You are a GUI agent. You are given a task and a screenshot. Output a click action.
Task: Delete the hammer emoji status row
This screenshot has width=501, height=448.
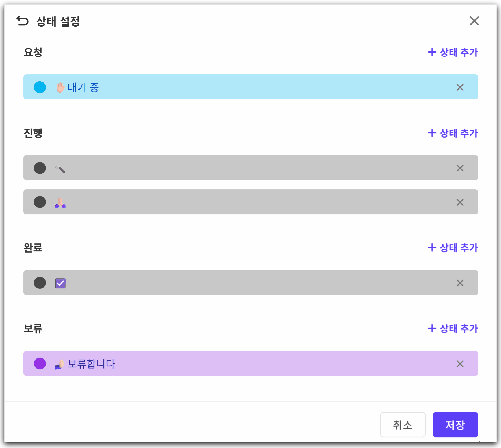[x=460, y=168]
